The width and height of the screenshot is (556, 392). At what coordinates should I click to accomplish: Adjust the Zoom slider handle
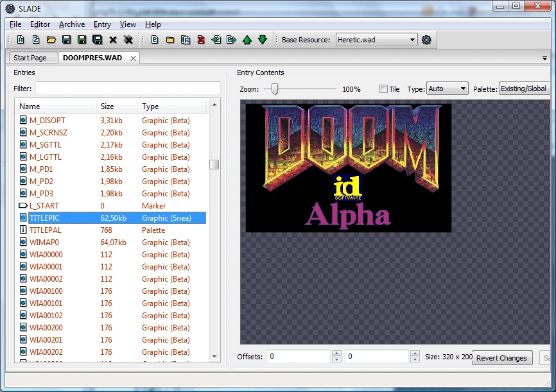(x=274, y=89)
